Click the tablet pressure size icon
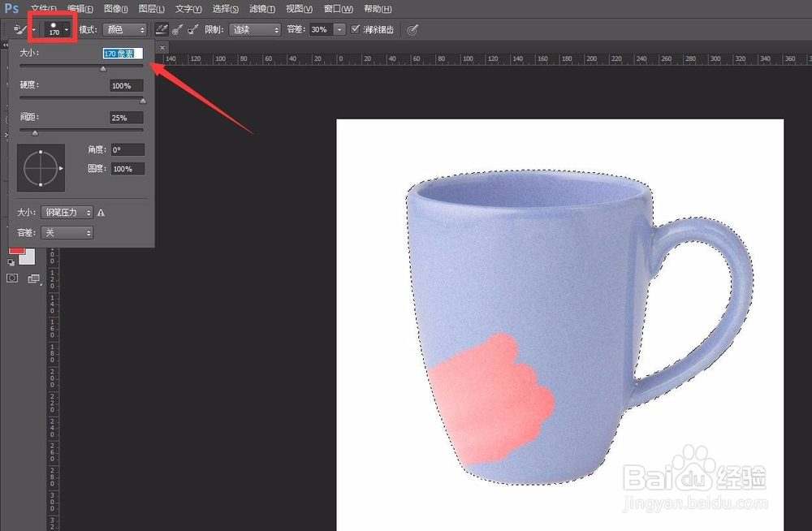Screen dimensions: 812x531 point(412,29)
